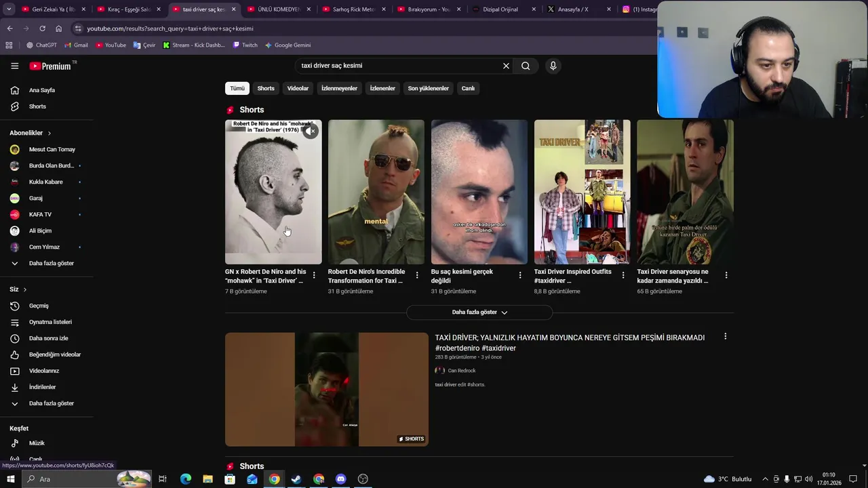This screenshot has height=488, width=868.
Task: Open Google Gemini bookmark
Action: click(288, 45)
